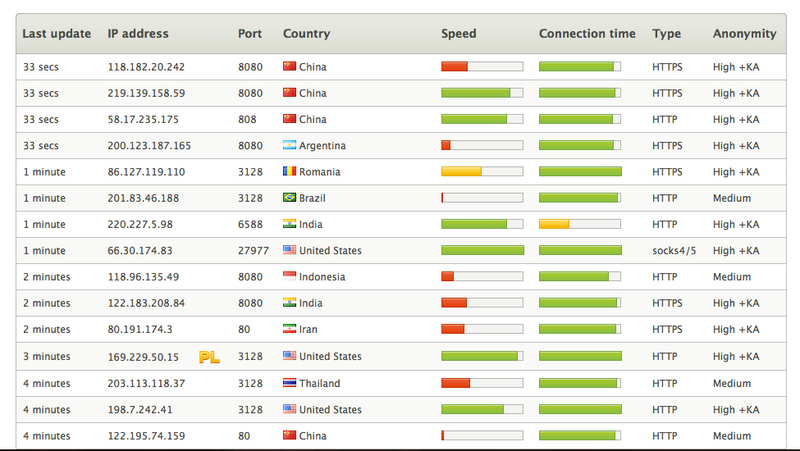800x451 pixels.
Task: Select IP address 200.123.187.165
Action: [149, 146]
